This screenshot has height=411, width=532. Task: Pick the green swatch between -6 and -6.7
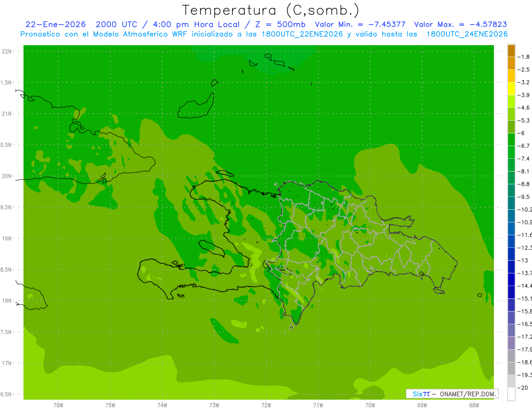point(511,139)
